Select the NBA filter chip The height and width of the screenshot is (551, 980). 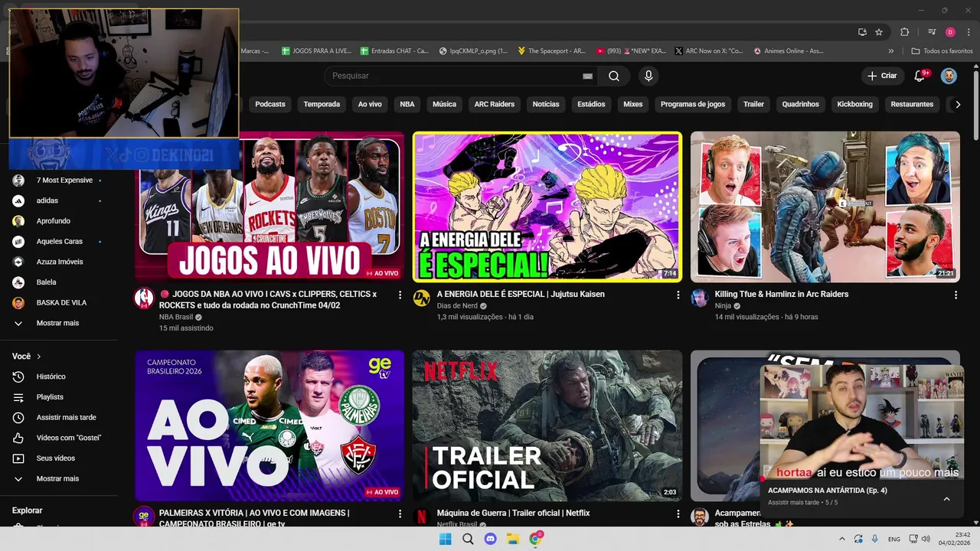point(407,104)
